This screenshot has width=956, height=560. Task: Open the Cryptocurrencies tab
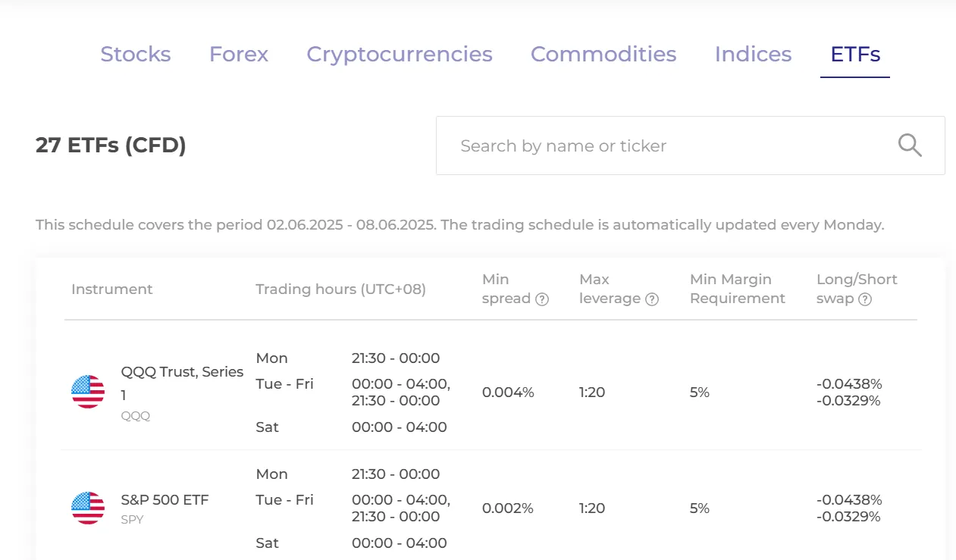pos(400,55)
